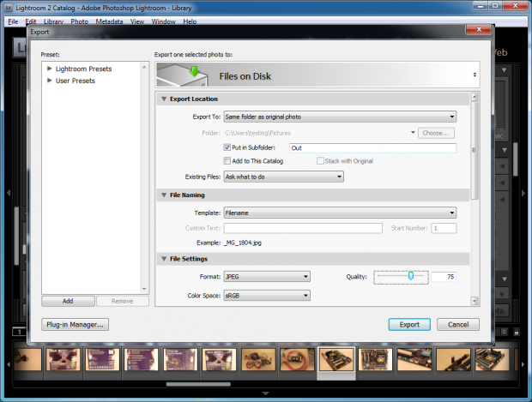
Task: Click the Add preset button
Action: coord(68,301)
